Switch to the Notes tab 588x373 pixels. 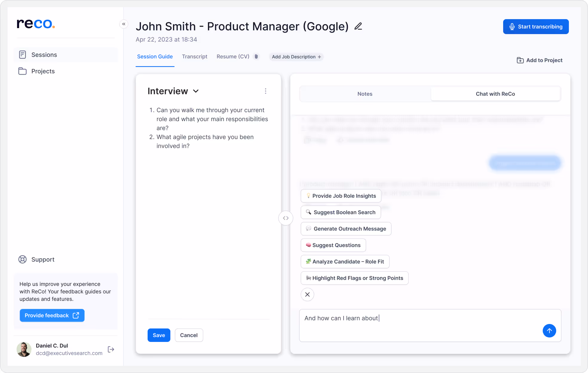tap(365, 94)
